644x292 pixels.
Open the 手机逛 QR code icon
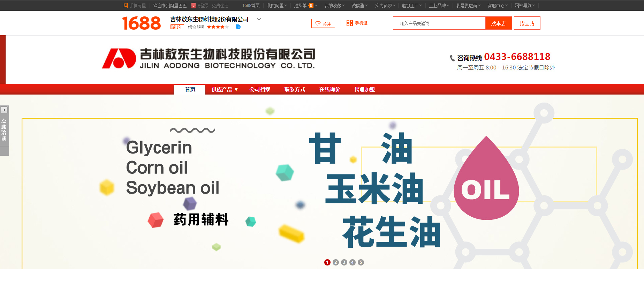[x=349, y=23]
